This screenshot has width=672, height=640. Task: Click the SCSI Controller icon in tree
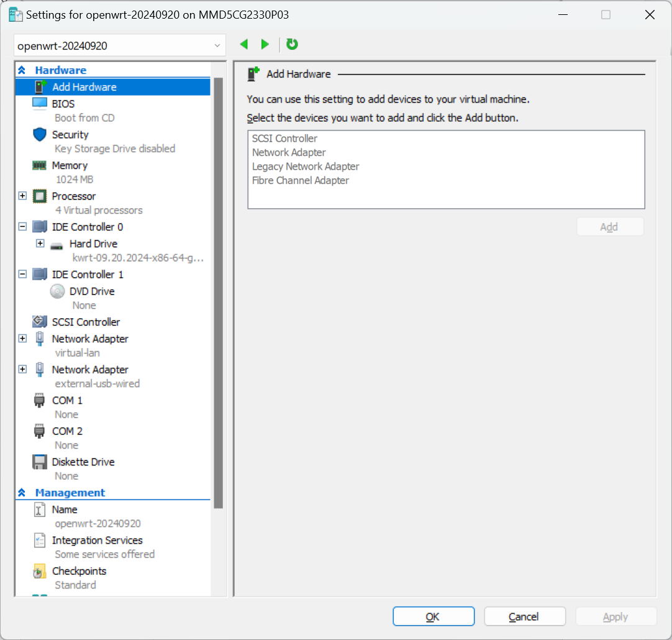(40, 322)
